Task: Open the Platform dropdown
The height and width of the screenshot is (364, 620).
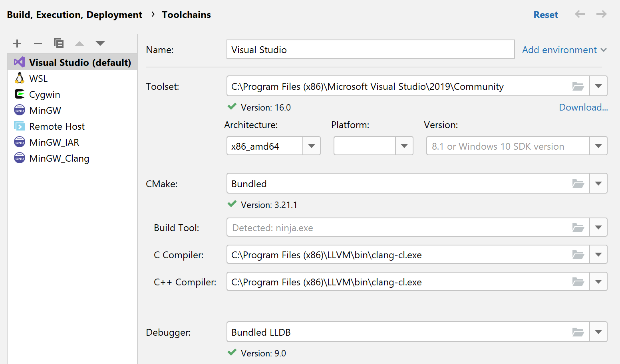Action: (404, 146)
